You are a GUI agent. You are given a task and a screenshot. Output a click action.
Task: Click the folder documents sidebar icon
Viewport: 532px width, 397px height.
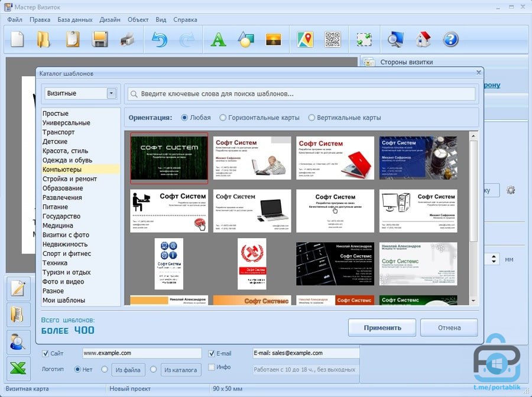[x=18, y=315]
